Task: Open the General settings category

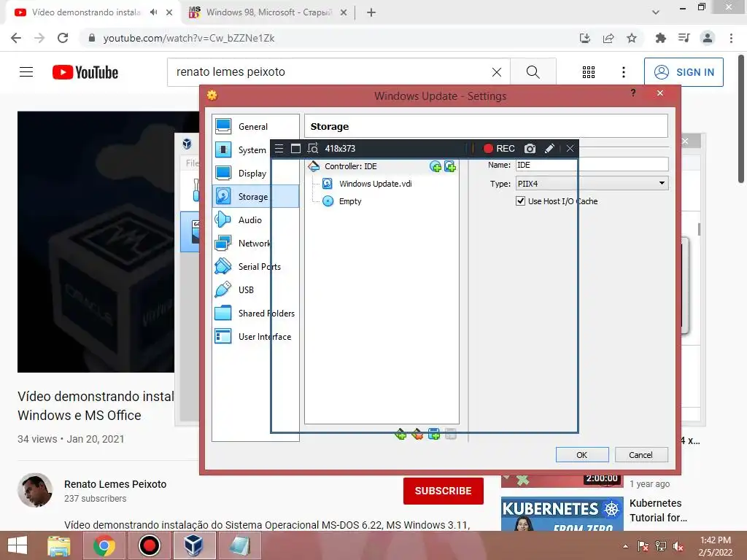Action: pyautogui.click(x=255, y=127)
